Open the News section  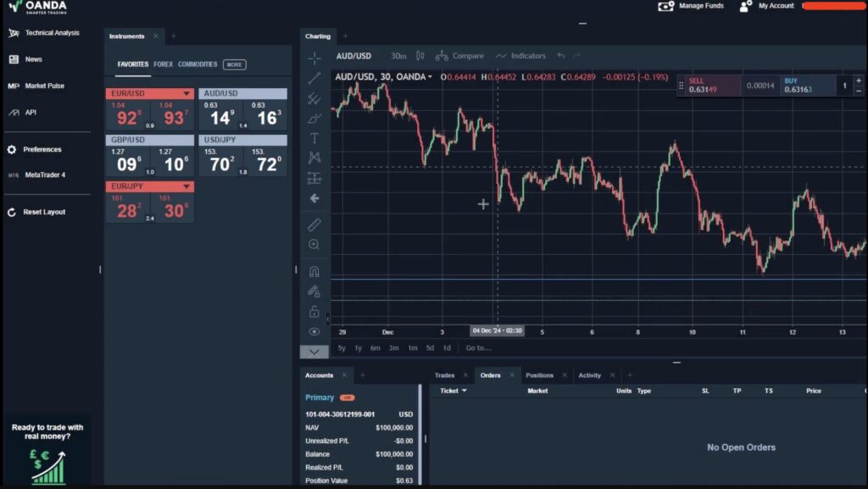point(25,59)
